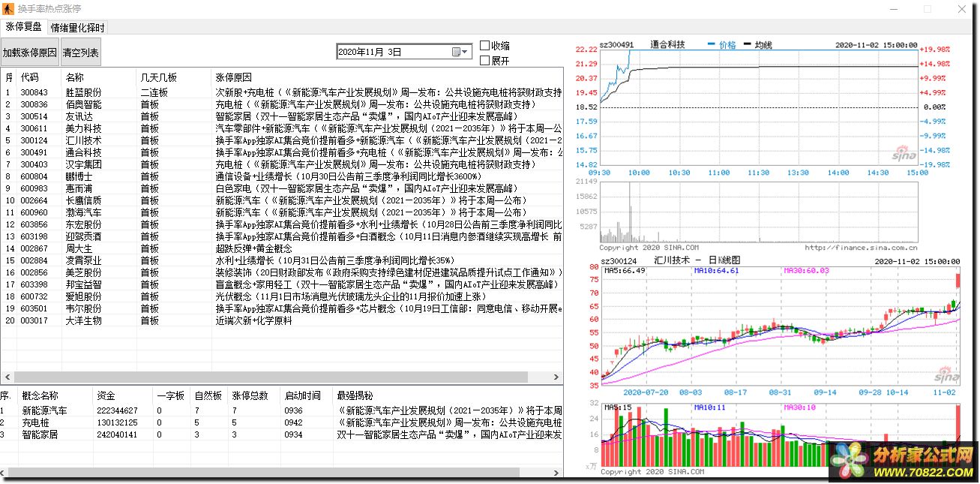Select row 鹏博士

coord(281,176)
